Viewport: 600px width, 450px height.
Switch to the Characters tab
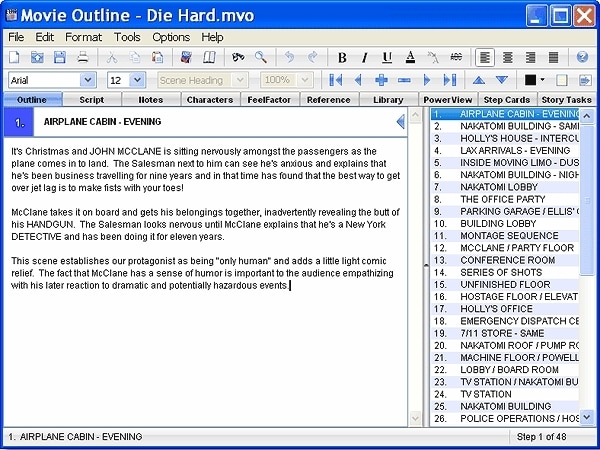[210, 99]
